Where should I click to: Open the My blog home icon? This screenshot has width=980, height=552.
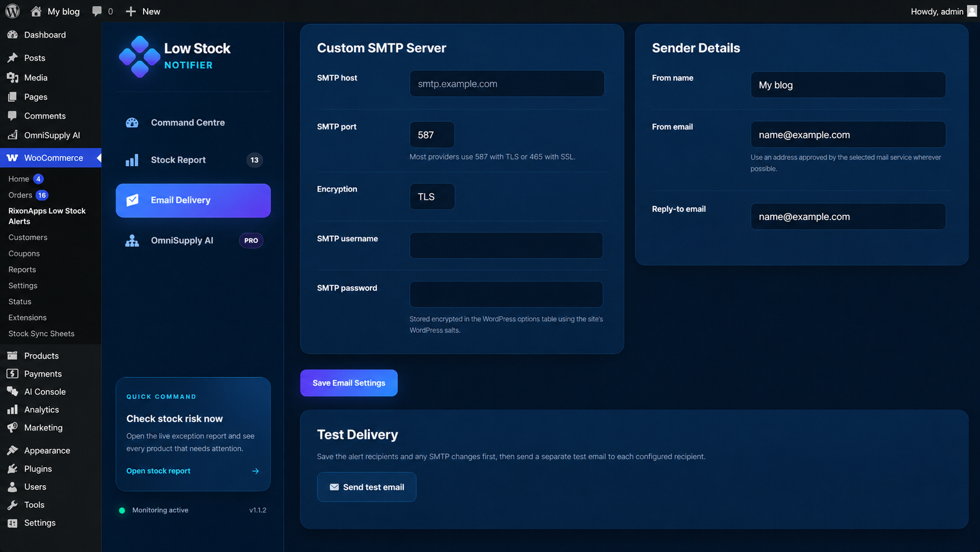pos(36,11)
